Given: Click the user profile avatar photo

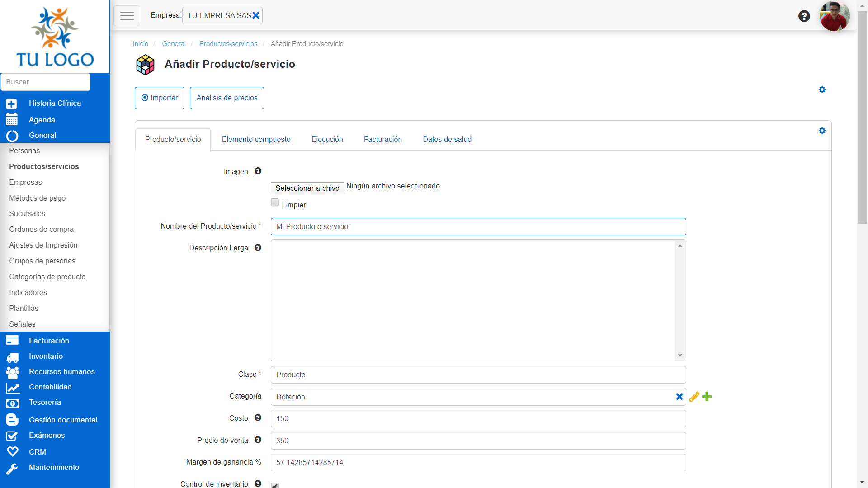Looking at the screenshot, I should click(x=834, y=16).
